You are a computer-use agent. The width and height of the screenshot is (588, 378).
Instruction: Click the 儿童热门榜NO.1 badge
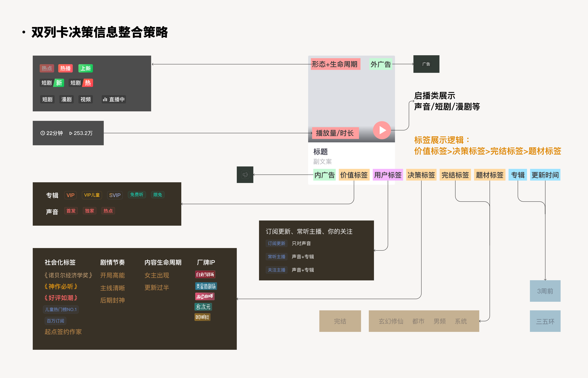(61, 309)
